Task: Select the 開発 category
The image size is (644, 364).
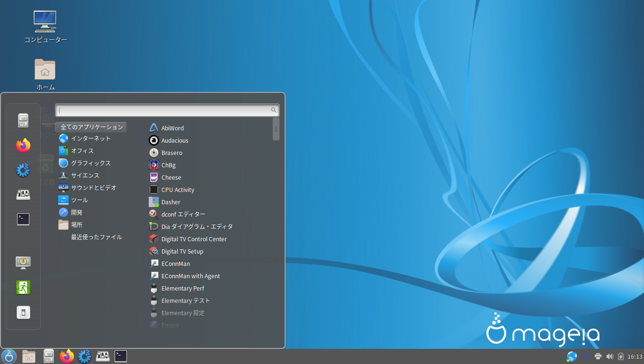Action: (77, 212)
